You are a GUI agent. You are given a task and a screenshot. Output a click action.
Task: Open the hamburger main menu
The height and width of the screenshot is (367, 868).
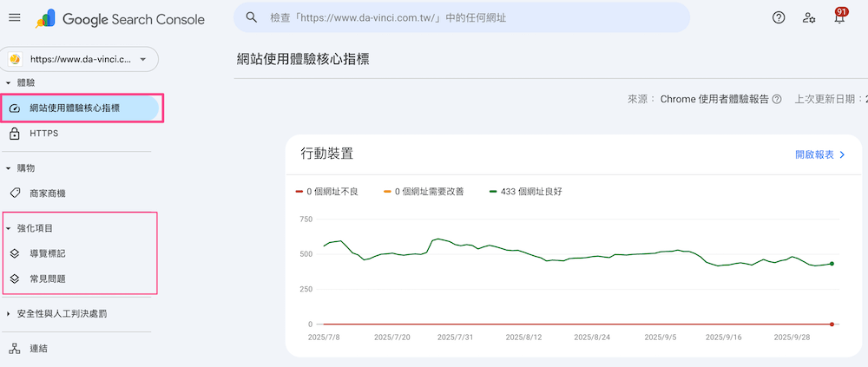point(15,18)
